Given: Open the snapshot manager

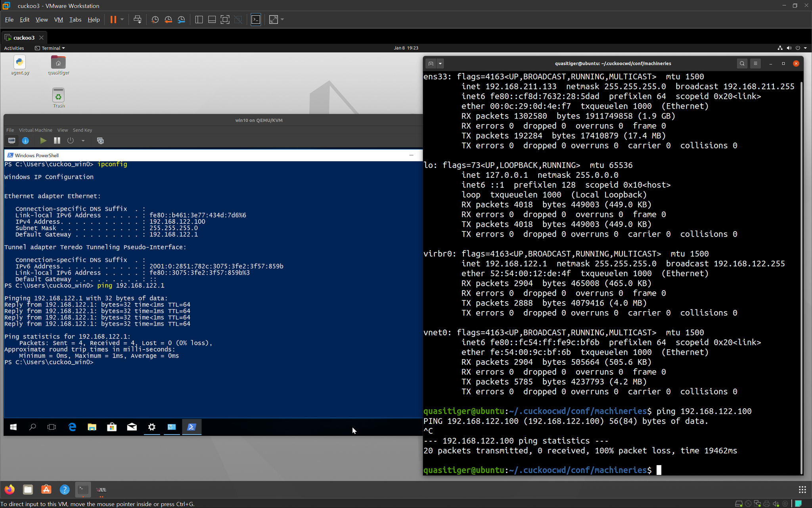Looking at the screenshot, I should coord(181,19).
